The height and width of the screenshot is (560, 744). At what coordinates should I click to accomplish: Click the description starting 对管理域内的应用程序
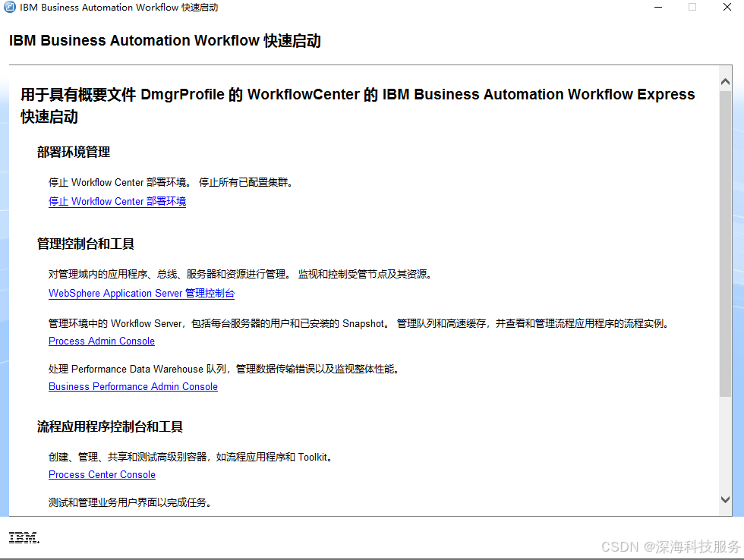[241, 274]
